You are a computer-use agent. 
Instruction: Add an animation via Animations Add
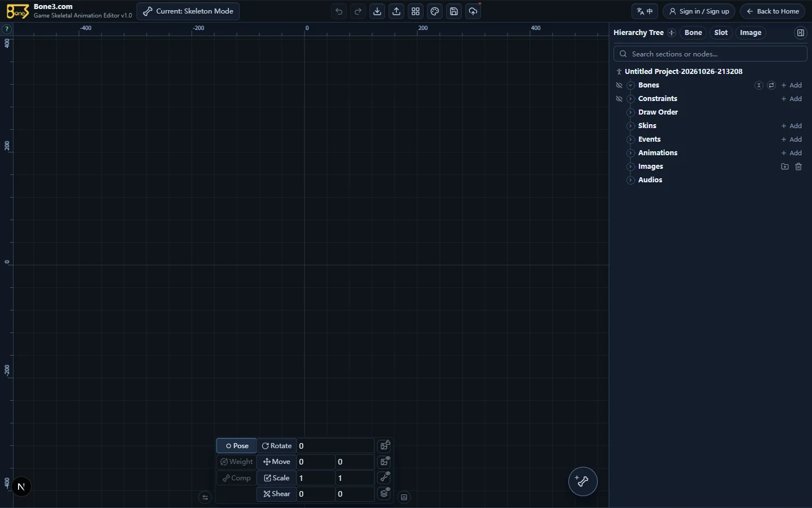point(792,153)
